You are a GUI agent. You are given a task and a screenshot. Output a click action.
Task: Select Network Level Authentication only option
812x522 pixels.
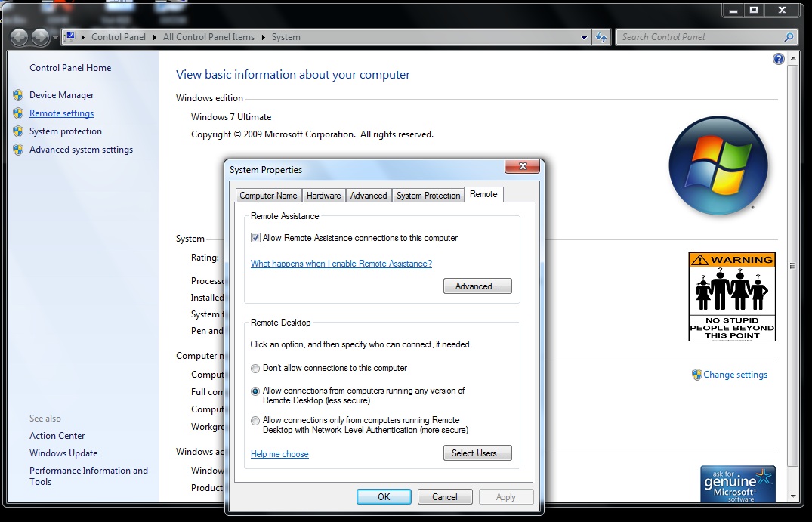pos(255,421)
